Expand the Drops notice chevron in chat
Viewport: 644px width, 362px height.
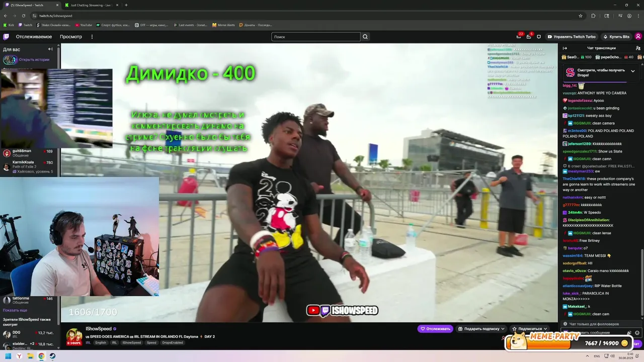[632, 71]
